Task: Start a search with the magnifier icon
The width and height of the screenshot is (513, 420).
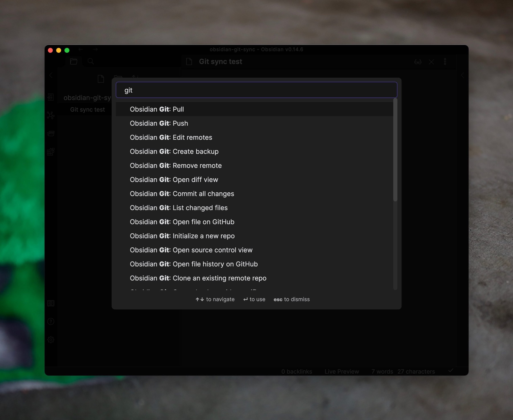Action: (91, 61)
